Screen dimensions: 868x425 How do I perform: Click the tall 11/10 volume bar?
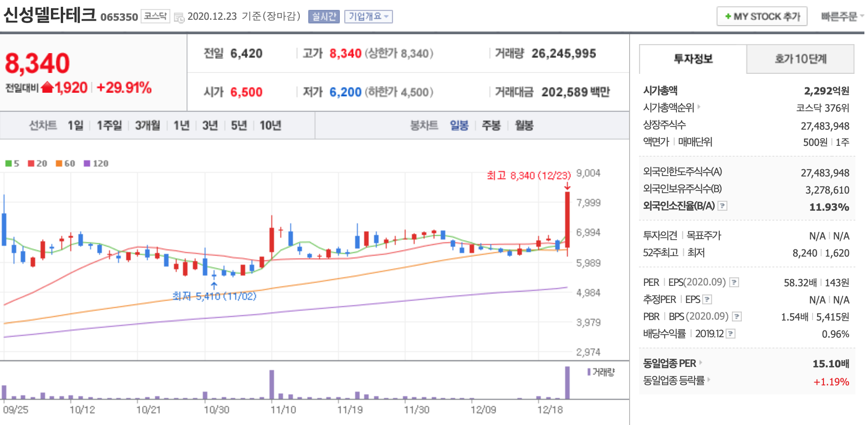(272, 384)
